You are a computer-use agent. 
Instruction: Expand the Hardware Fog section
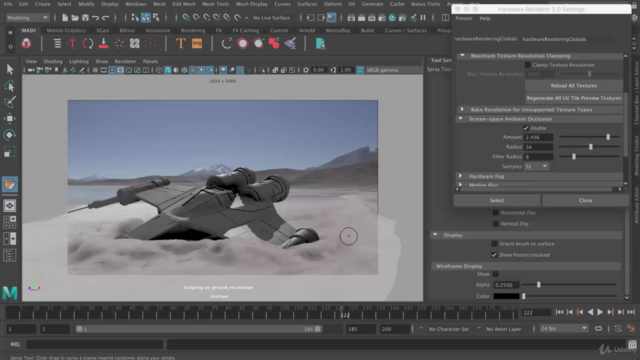pyautogui.click(x=461, y=176)
